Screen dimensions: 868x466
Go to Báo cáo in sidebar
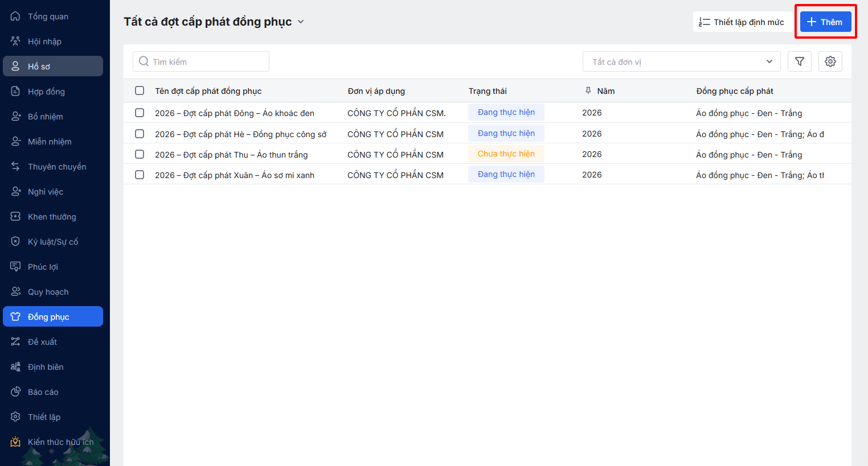tap(43, 392)
